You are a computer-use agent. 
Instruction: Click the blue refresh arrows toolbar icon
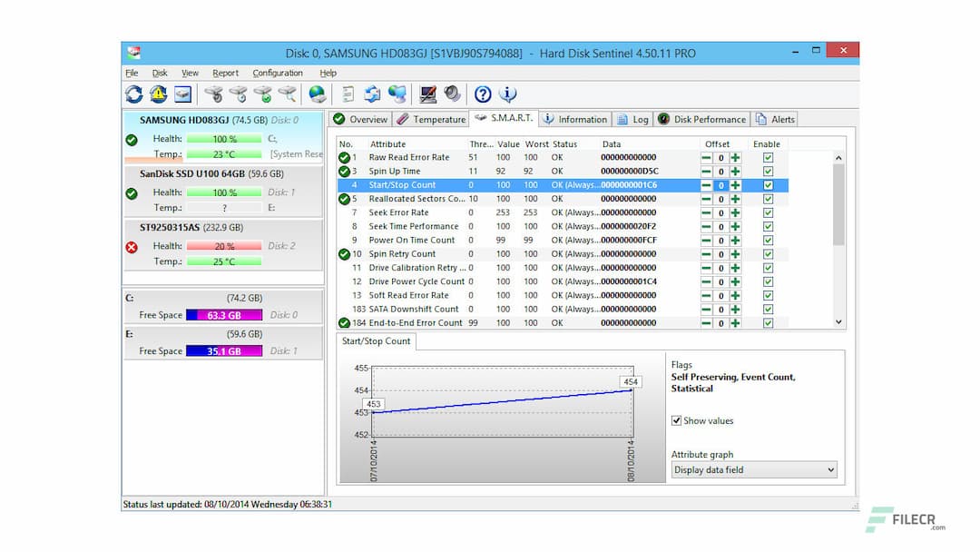133,94
